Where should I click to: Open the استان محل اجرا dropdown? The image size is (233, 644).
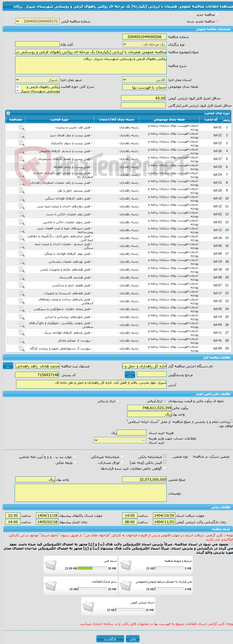click(144, 80)
